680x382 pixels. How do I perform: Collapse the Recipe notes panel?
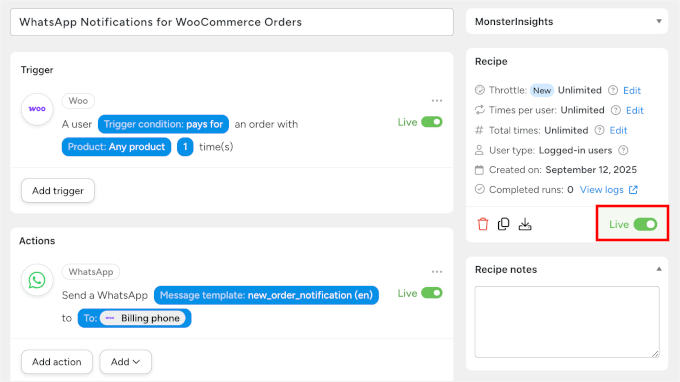(x=659, y=269)
